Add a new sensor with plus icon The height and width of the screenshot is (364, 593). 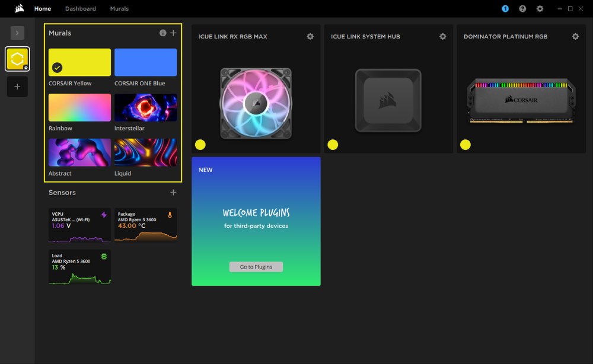(x=173, y=193)
